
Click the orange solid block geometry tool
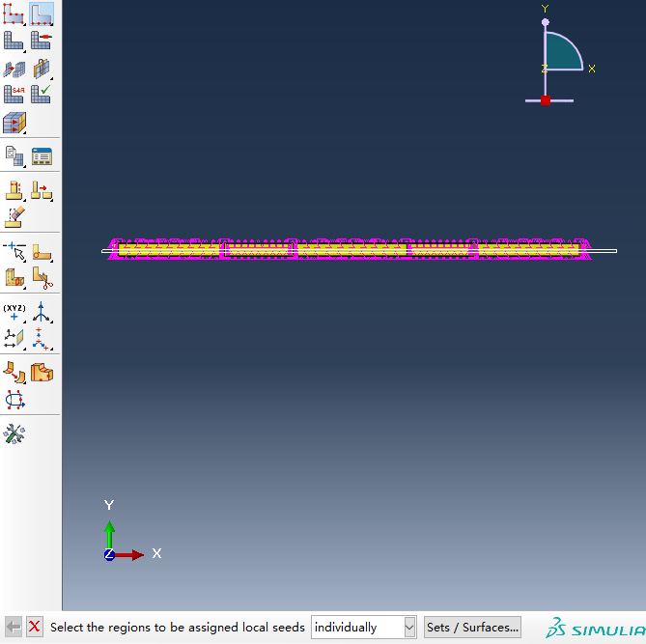coord(42,373)
